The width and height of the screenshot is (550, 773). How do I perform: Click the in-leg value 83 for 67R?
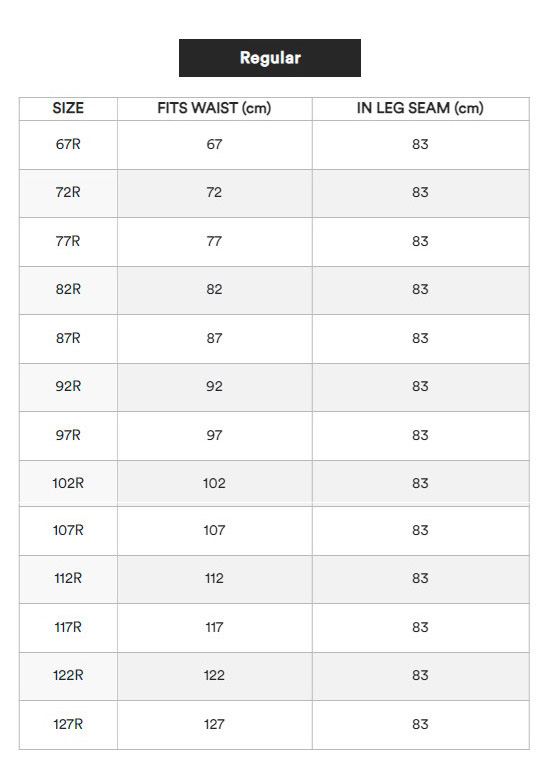coord(420,144)
